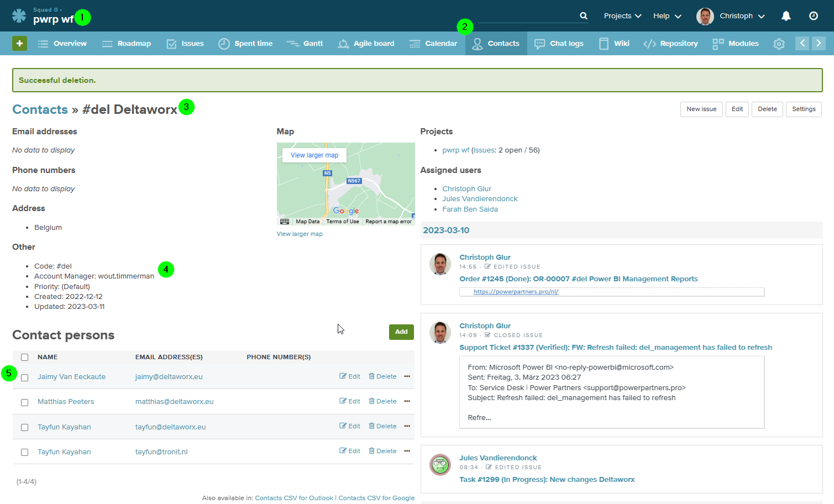Download Contacts CSV for Outlook
Screen dimensions: 834x504
click(x=294, y=498)
